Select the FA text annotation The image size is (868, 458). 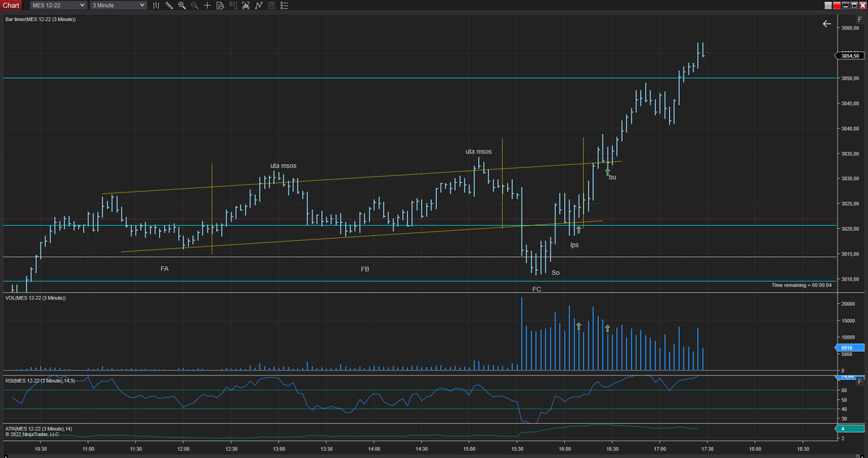point(164,268)
